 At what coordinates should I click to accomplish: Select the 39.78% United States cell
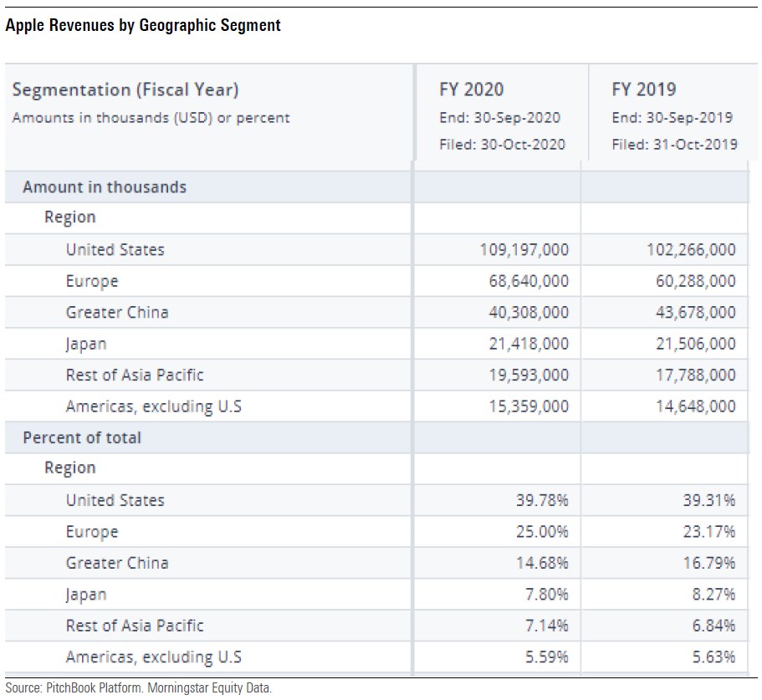point(542,500)
